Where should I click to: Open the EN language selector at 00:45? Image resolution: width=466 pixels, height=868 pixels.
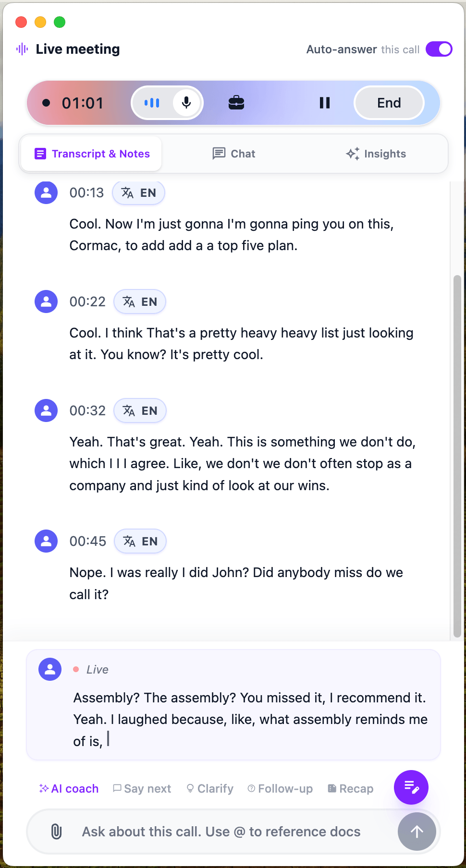pos(140,542)
